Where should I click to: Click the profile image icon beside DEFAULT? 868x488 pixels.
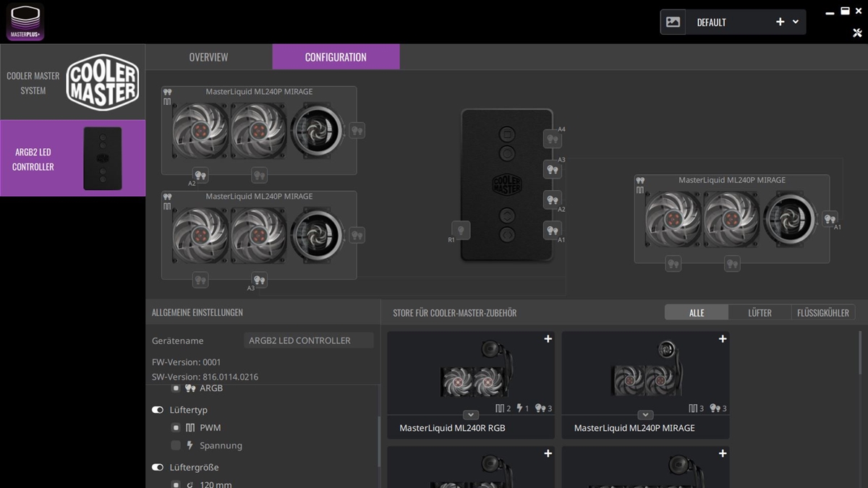click(x=673, y=22)
